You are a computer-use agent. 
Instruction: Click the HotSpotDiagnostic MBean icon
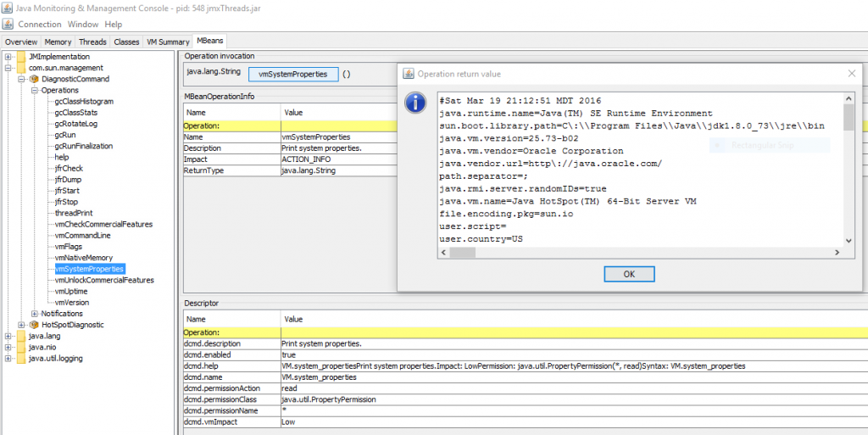[34, 324]
